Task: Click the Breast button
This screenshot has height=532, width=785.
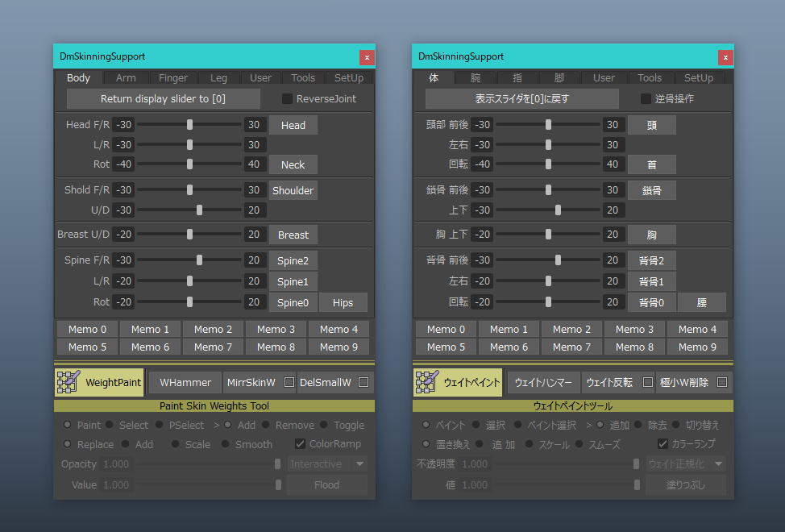Action: pos(293,235)
